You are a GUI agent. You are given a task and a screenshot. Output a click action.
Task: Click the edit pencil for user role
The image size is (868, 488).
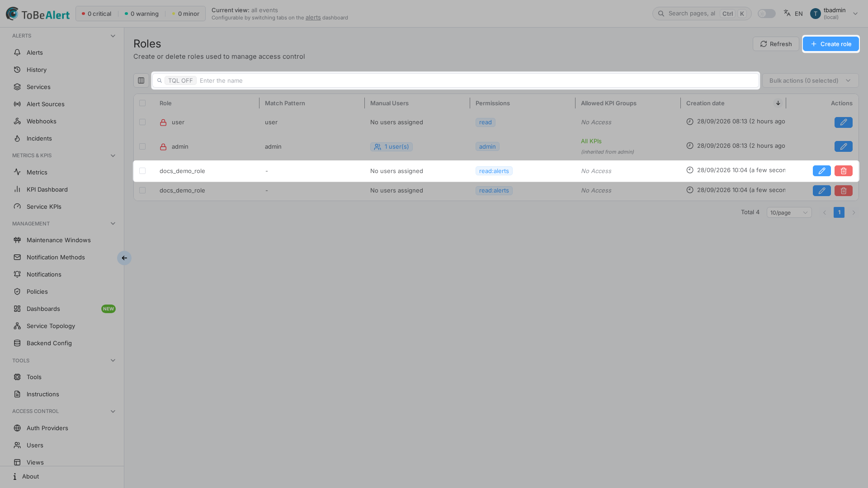tap(843, 122)
